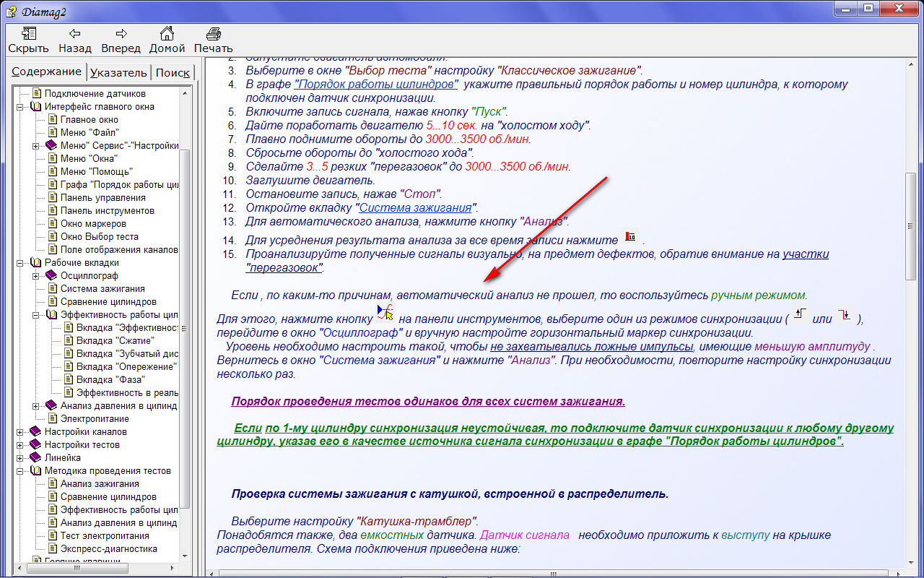Open the Графа "Порядок работы цил topic
The height and width of the screenshot is (578, 924).
119,185
